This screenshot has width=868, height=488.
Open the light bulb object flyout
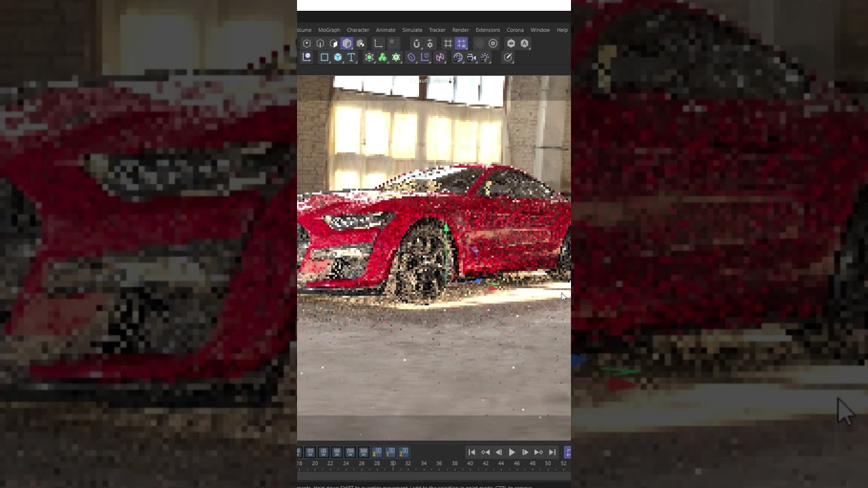click(485, 58)
